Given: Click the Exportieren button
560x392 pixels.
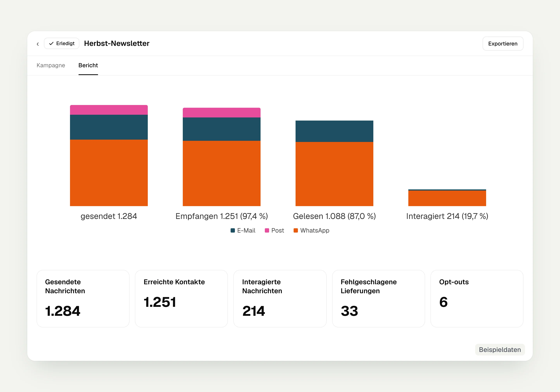Looking at the screenshot, I should pyautogui.click(x=503, y=44).
